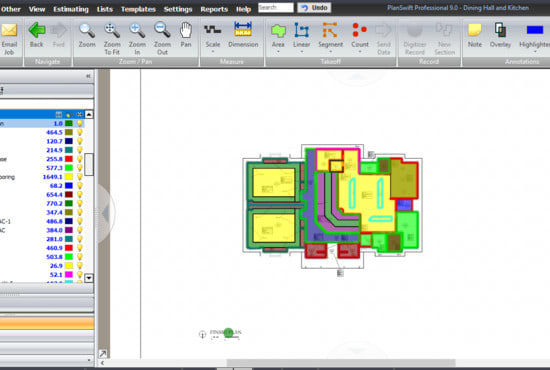Toggle lightbulb visibility for the 770.2 row

click(80, 203)
